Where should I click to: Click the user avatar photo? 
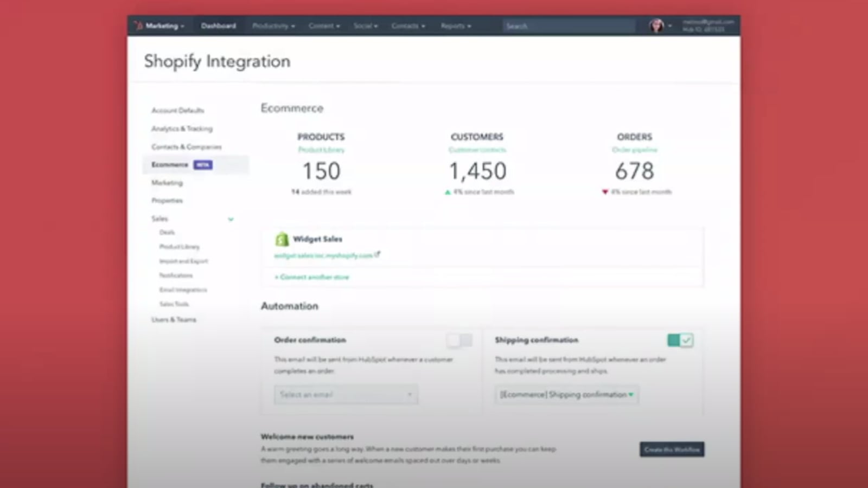pos(656,25)
